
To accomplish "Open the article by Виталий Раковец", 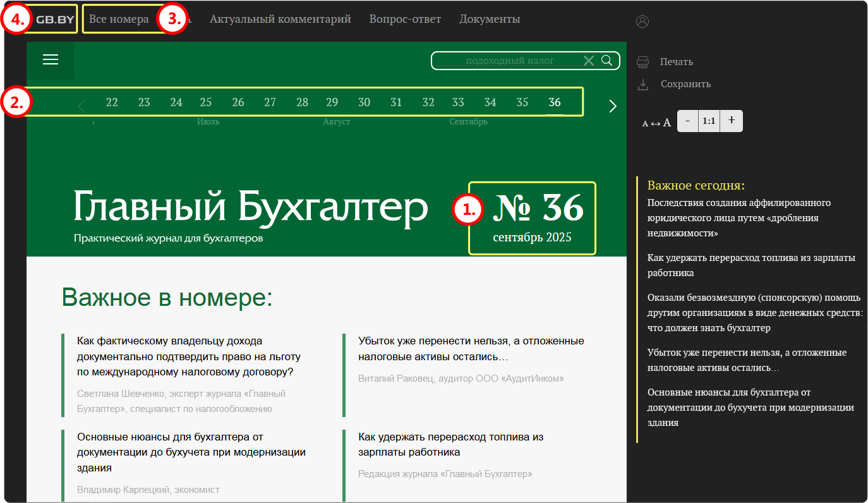I will click(471, 349).
